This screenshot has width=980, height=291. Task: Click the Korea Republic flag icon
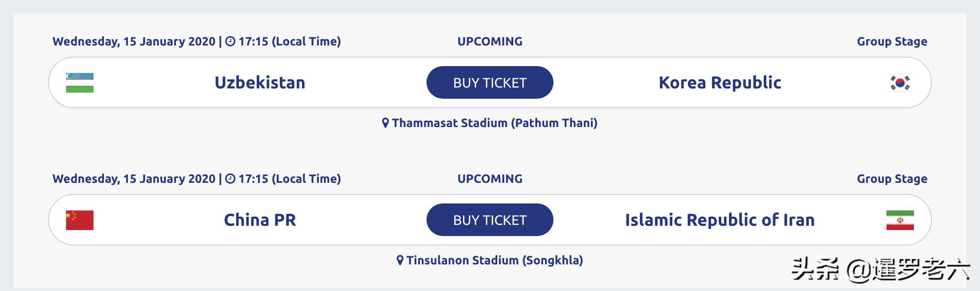900,83
